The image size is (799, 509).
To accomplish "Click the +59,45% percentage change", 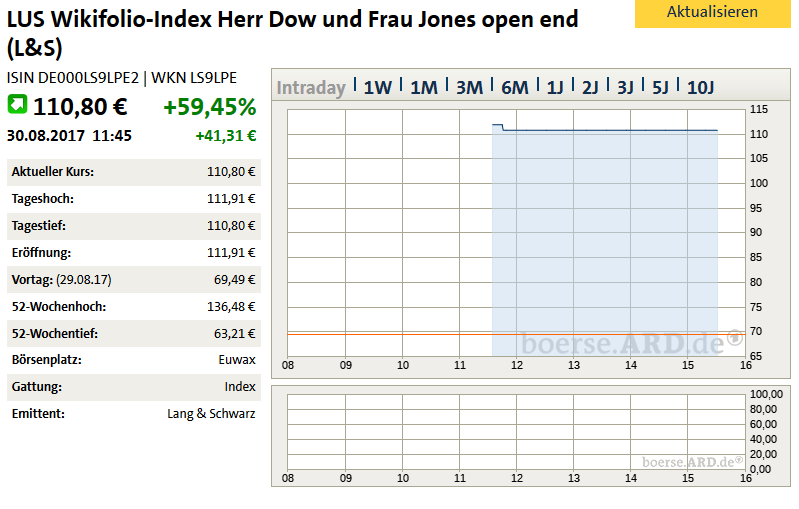I will click(210, 107).
